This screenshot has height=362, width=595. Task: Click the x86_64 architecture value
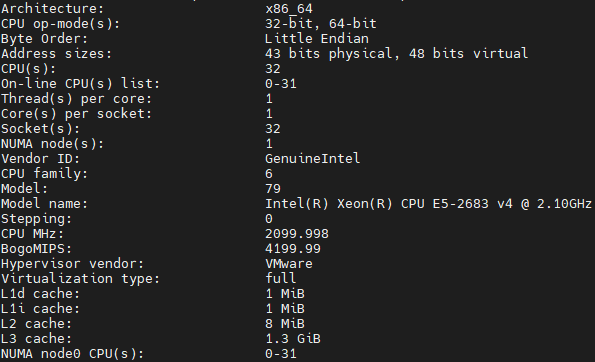point(289,8)
